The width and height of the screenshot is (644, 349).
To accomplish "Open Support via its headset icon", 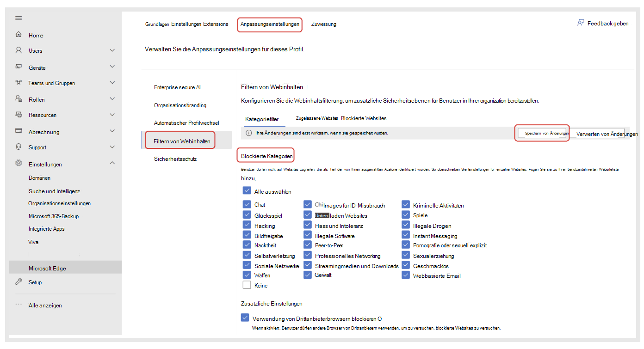I will pyautogui.click(x=19, y=147).
